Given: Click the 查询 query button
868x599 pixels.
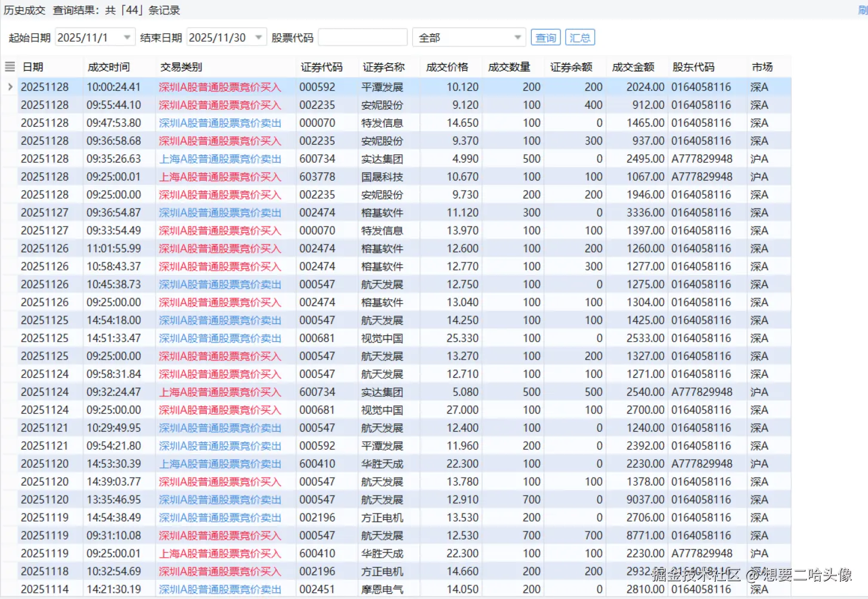Looking at the screenshot, I should tap(545, 36).
